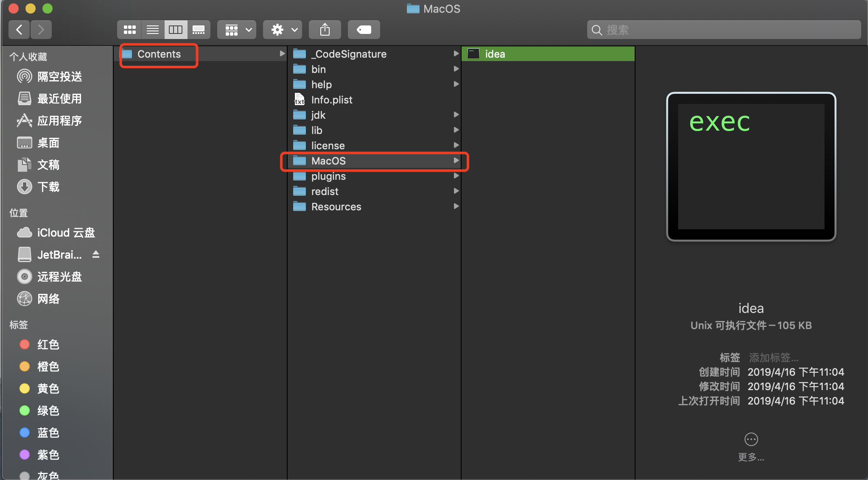Select the Resources folder
868x480 pixels.
point(374,207)
